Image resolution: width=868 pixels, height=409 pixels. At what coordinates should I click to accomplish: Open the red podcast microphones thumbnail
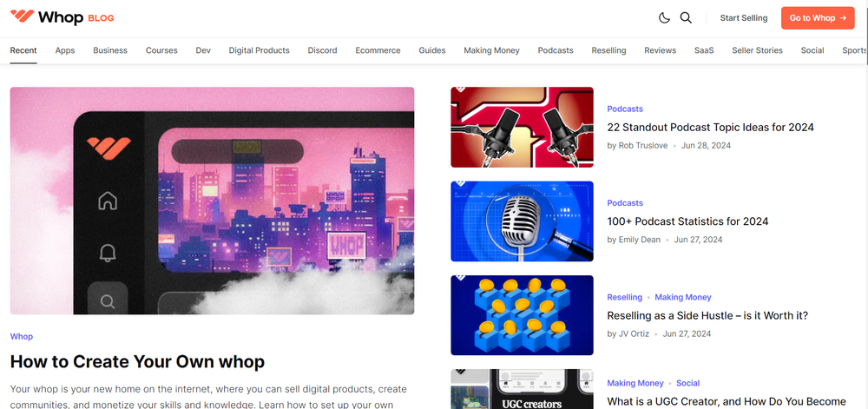(x=522, y=127)
